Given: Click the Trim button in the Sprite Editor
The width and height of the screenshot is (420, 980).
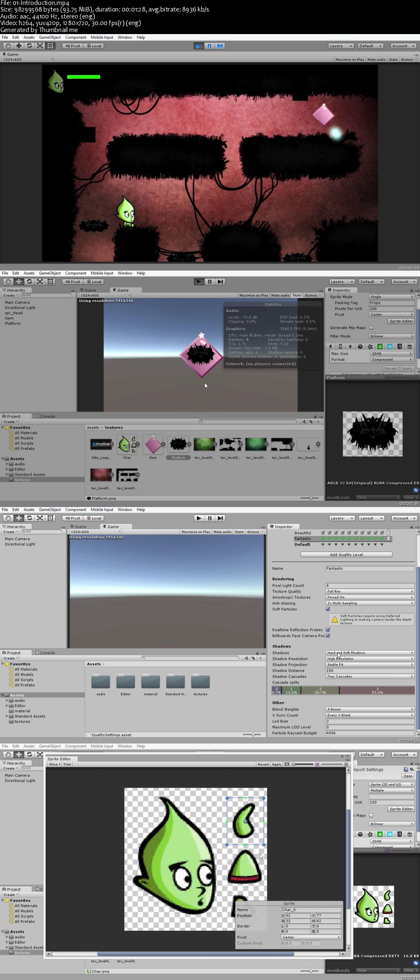Looking at the screenshot, I should 67,764.
